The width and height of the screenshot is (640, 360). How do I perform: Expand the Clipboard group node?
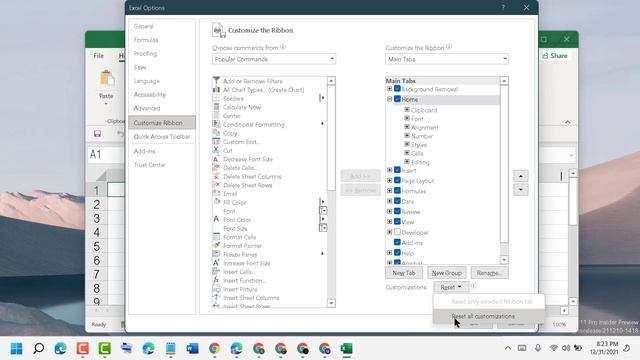coord(407,109)
